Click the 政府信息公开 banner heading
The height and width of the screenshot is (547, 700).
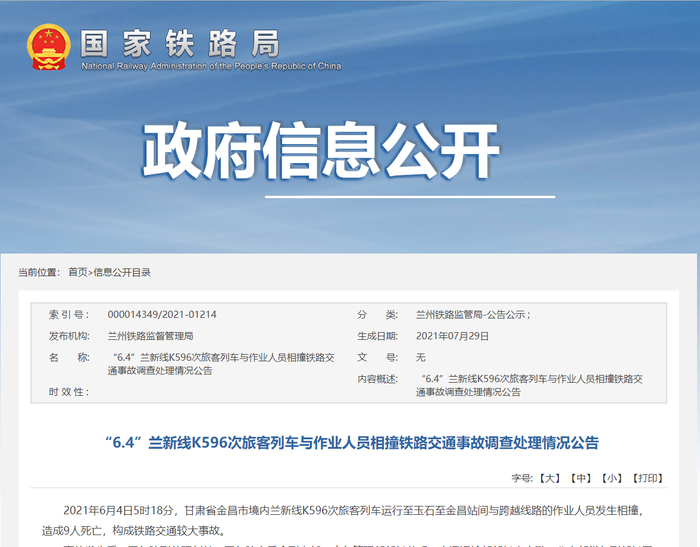(x=321, y=150)
